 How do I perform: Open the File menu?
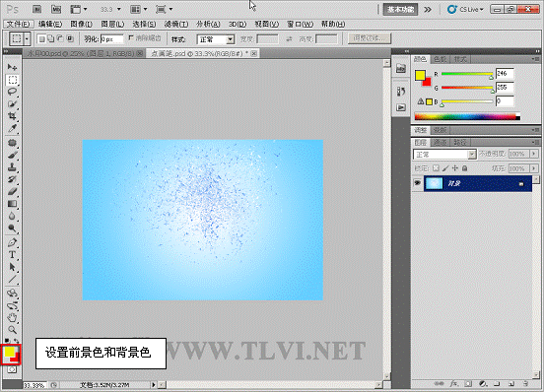pyautogui.click(x=19, y=24)
